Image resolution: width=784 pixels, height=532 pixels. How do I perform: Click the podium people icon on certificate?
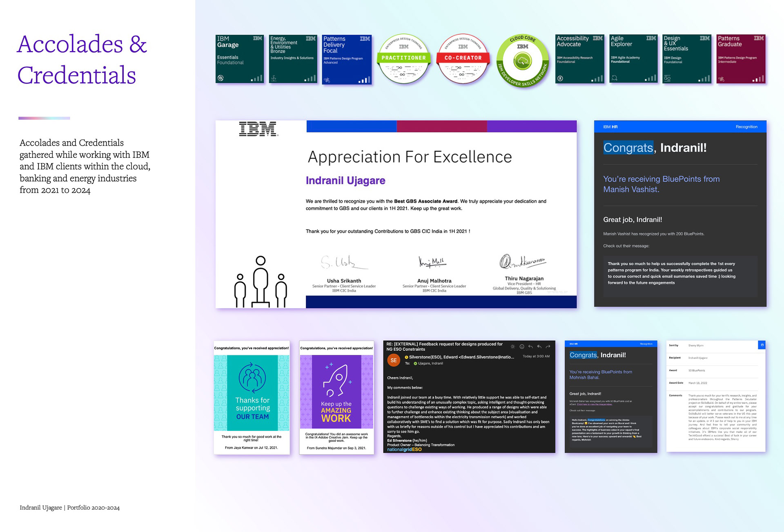[x=261, y=282]
